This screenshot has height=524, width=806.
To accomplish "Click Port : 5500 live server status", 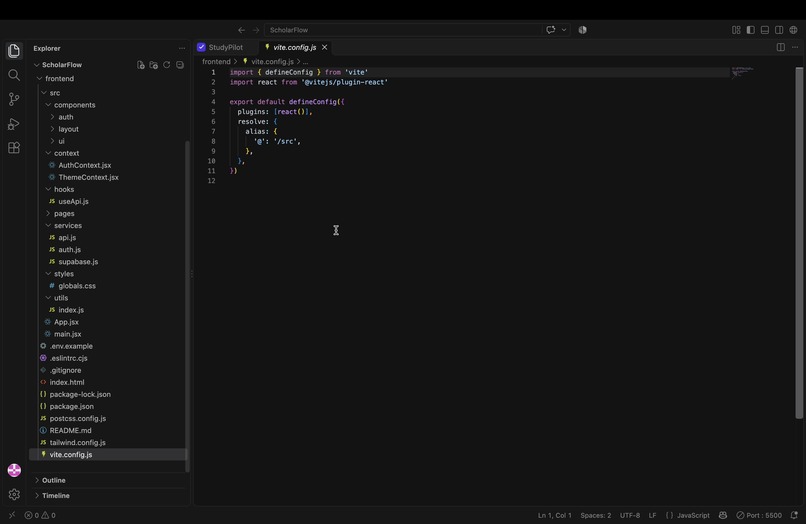I will (759, 515).
